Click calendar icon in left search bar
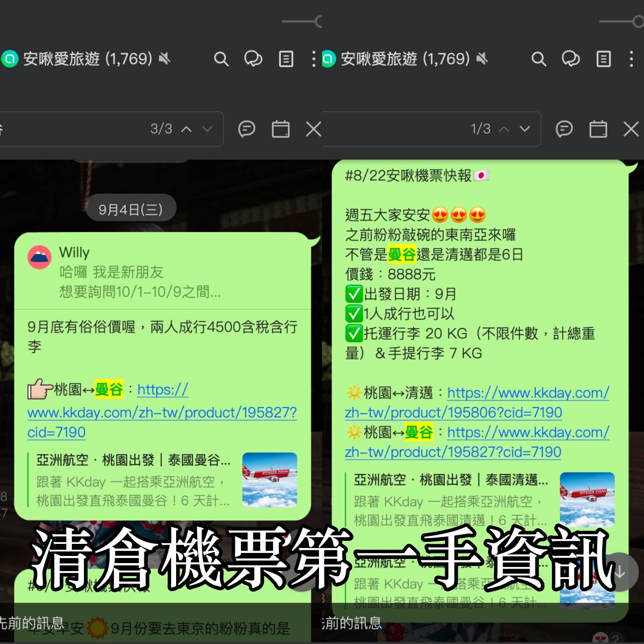 [281, 129]
